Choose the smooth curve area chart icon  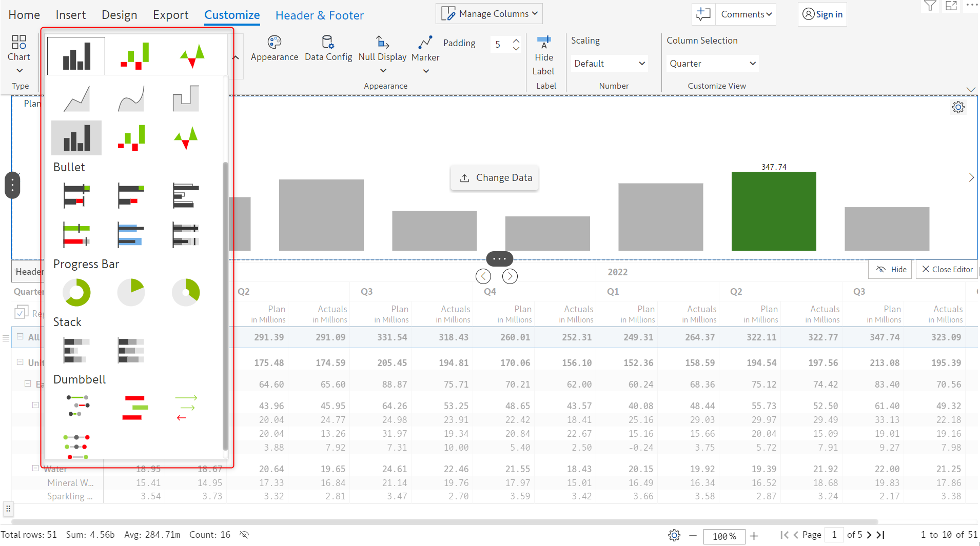[x=131, y=98]
